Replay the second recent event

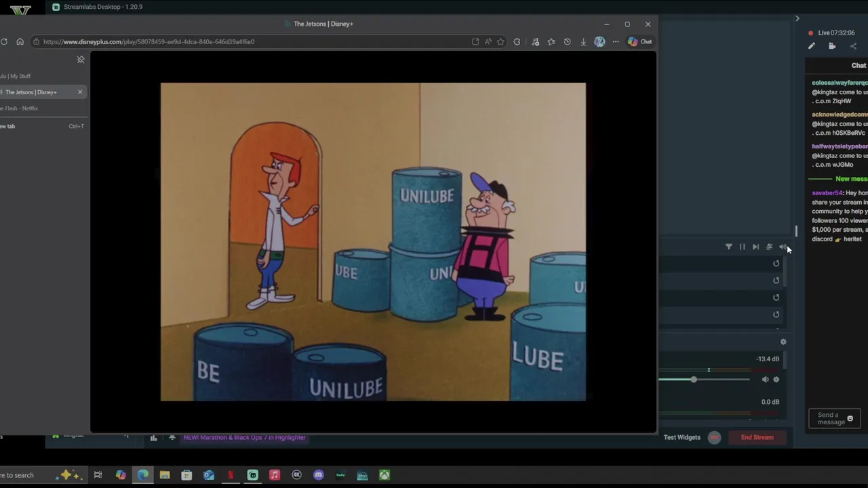click(776, 281)
